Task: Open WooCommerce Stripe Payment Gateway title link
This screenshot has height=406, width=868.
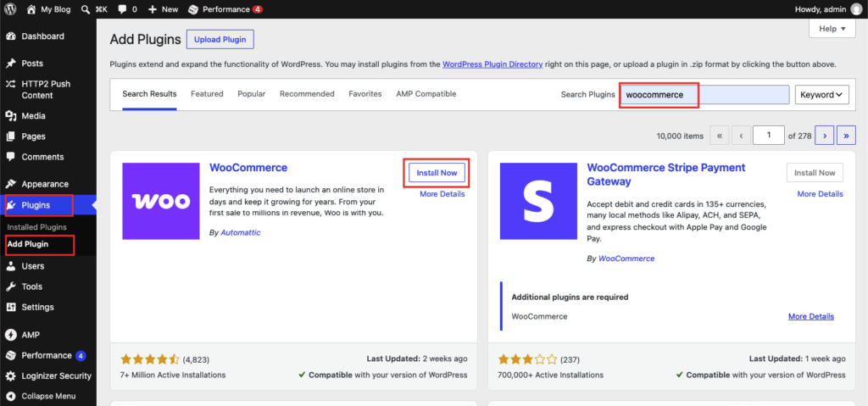Action: pyautogui.click(x=666, y=175)
